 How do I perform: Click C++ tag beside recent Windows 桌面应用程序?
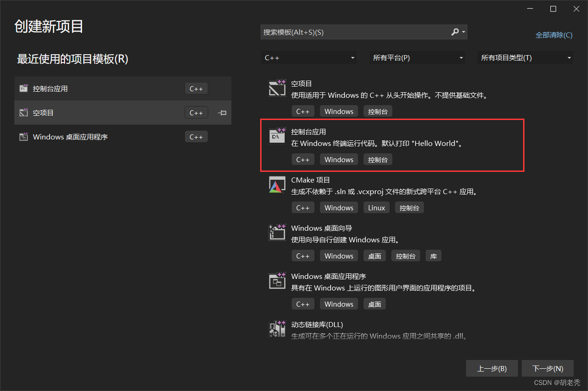coord(196,137)
